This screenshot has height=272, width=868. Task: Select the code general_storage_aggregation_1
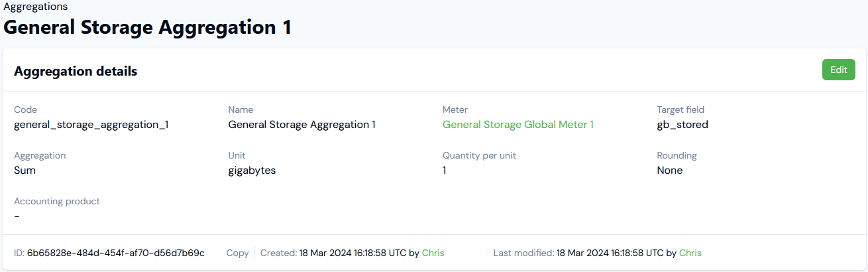(x=91, y=124)
